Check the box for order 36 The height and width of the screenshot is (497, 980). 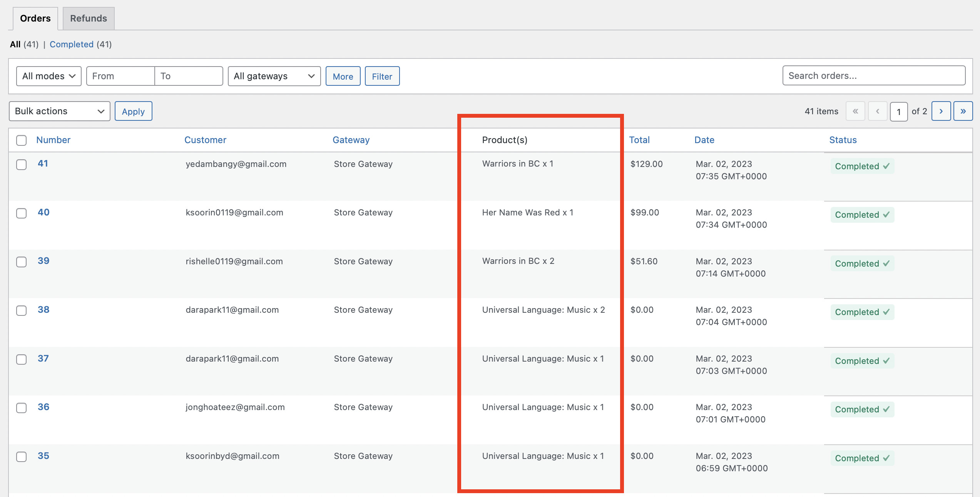[x=22, y=408]
